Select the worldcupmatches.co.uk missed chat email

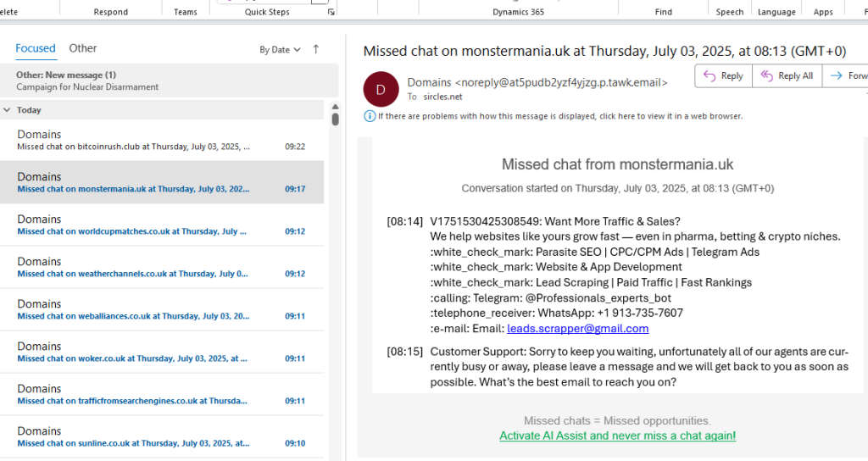coord(162,225)
